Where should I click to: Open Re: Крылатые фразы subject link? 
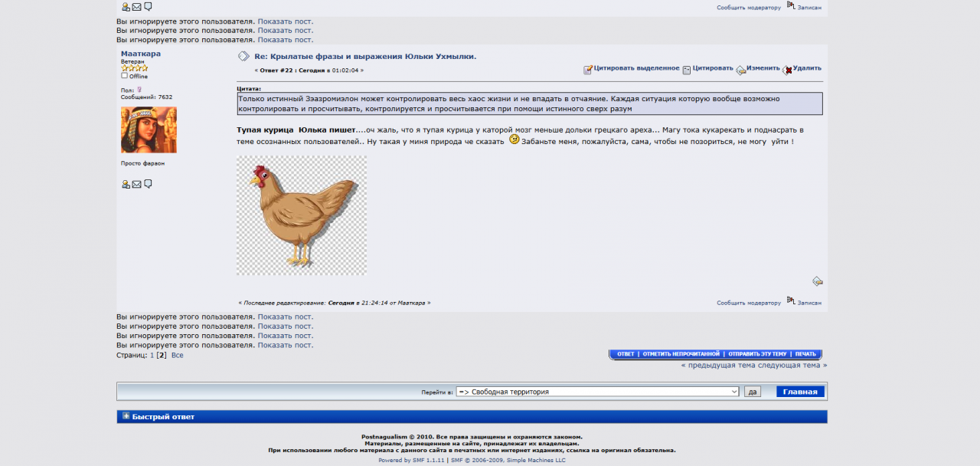tap(365, 57)
